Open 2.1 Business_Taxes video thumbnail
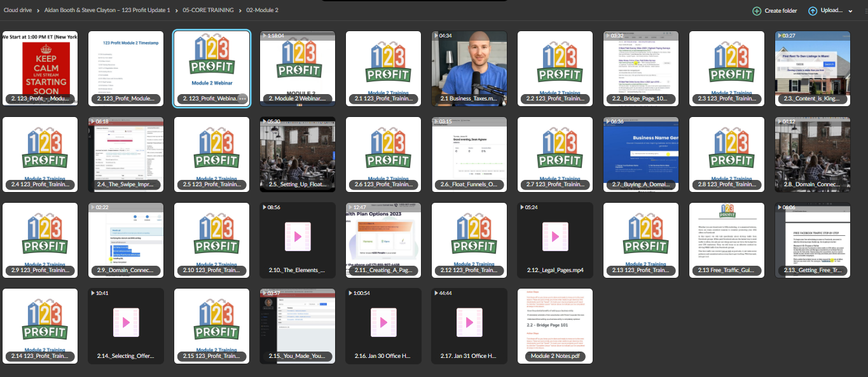This screenshot has width=868, height=377. click(469, 68)
